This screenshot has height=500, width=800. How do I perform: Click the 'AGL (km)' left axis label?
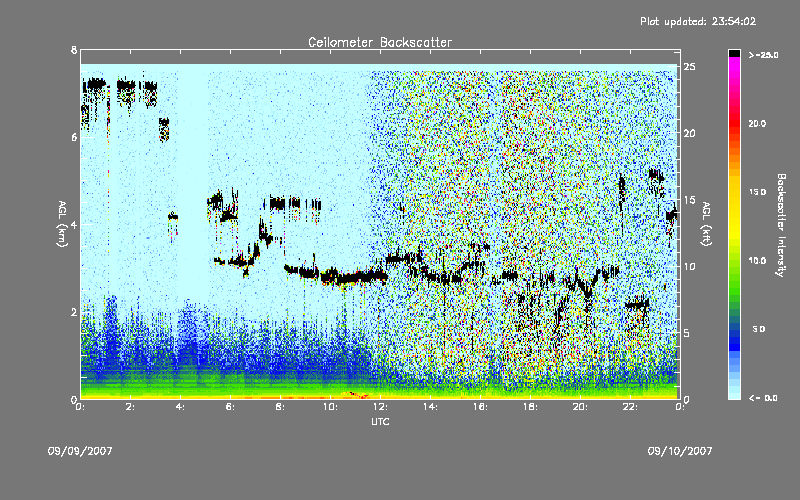[62, 224]
